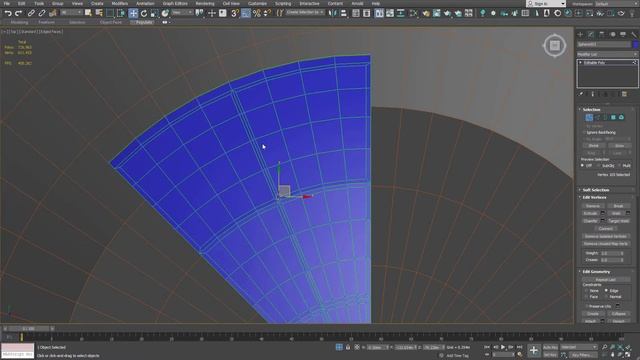Select constraint Edge radio button
The height and width of the screenshot is (360, 640).
pyautogui.click(x=607, y=291)
